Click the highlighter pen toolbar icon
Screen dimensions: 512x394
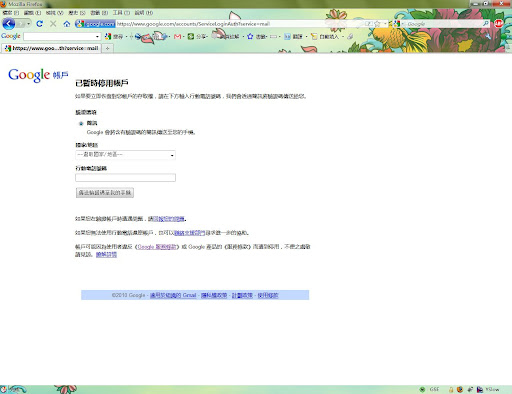point(350,36)
